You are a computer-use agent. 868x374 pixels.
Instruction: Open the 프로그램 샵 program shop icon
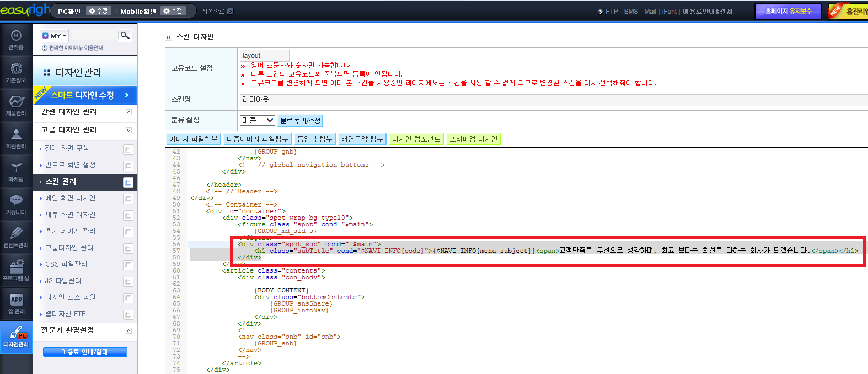[x=16, y=270]
